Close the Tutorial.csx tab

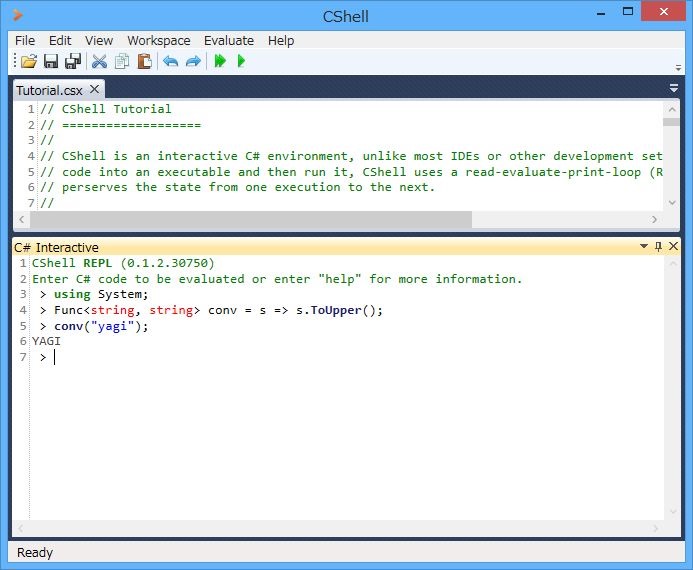click(95, 90)
